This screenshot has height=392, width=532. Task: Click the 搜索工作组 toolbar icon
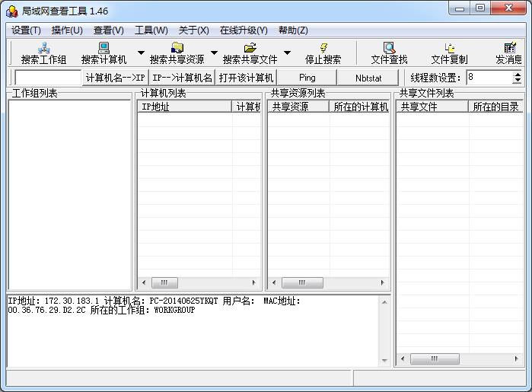click(x=44, y=48)
